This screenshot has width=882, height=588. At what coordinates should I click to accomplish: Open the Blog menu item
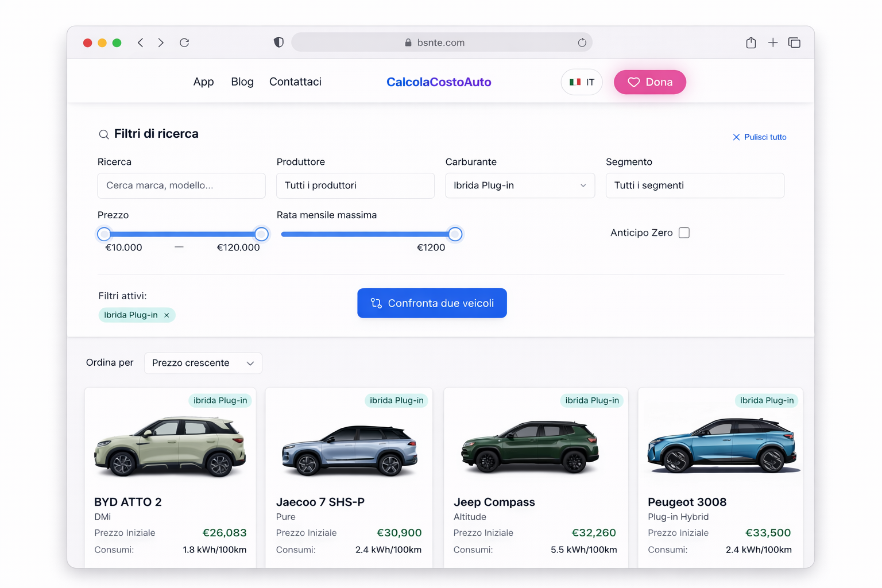(242, 82)
